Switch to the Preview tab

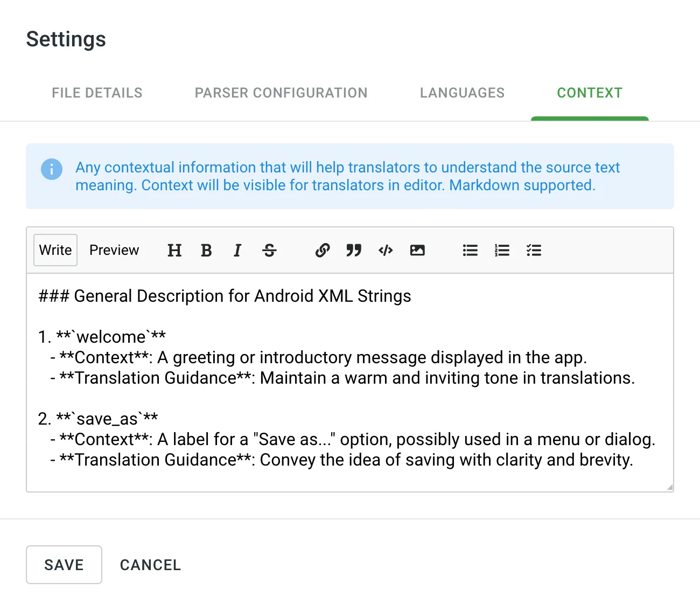click(114, 250)
